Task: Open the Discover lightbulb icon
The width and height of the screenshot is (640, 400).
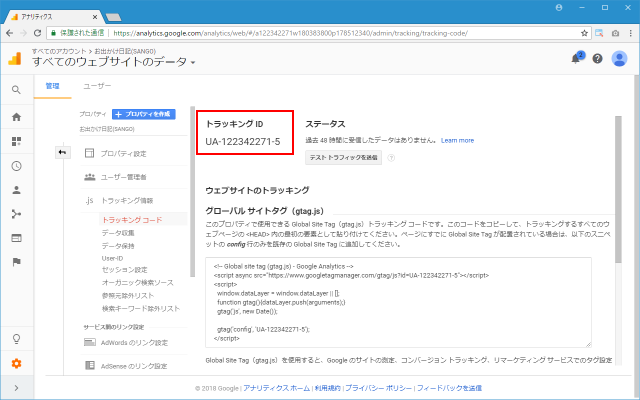Action: pyautogui.click(x=16, y=339)
